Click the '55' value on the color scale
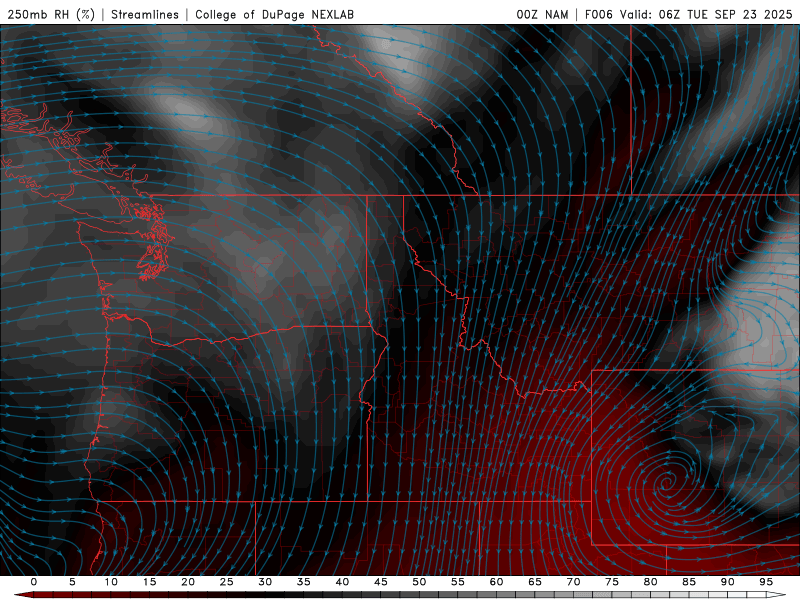800x600 pixels. point(458,582)
